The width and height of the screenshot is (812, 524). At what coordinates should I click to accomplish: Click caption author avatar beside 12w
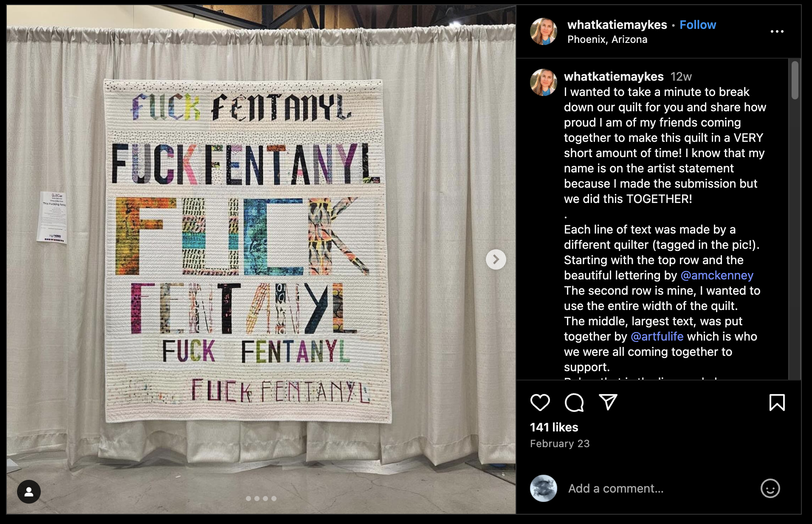click(x=543, y=82)
